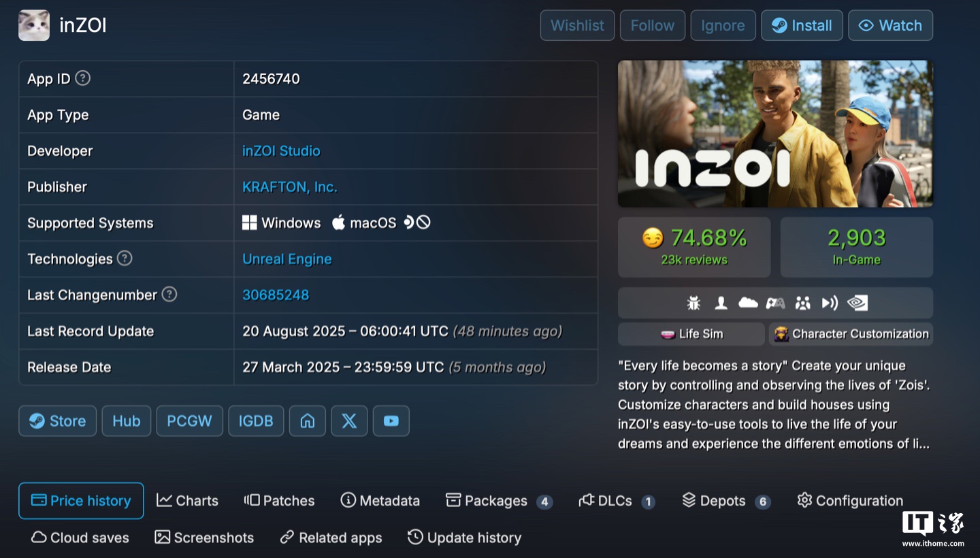
Task: Switch to the Price history tab
Action: 81,500
